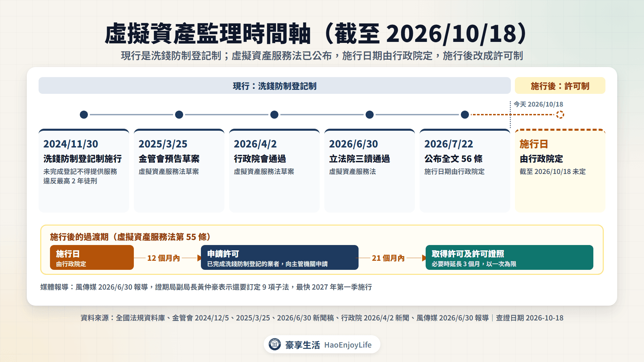This screenshot has width=644, height=362.
Task: Click the green 取得許可及許可證照 box
Action: 509,257
